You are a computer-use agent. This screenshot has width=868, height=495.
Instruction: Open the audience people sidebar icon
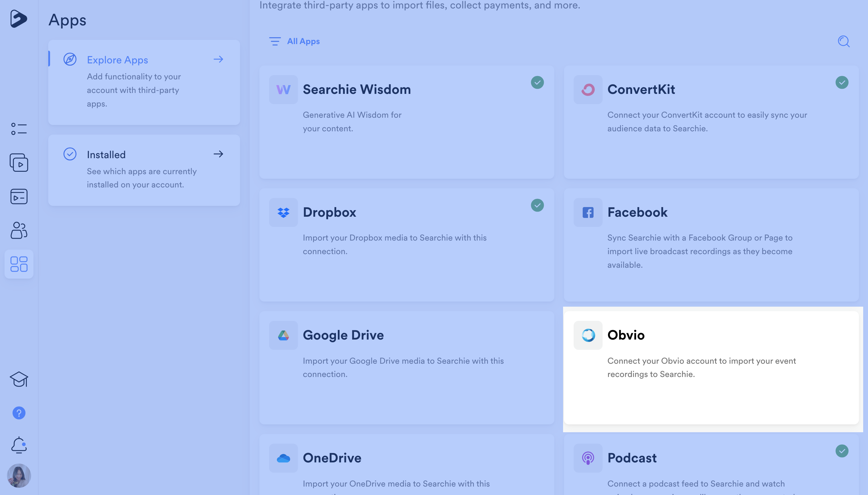[19, 231]
